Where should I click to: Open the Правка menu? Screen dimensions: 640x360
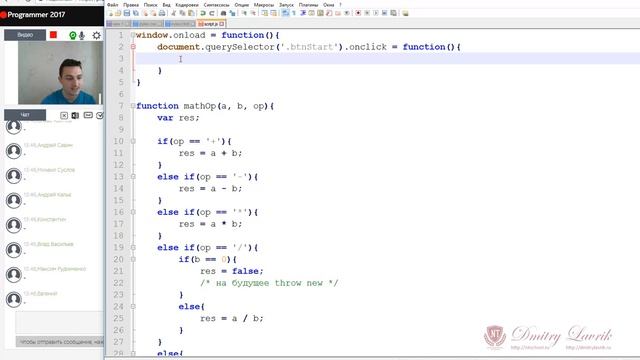pyautogui.click(x=131, y=5)
